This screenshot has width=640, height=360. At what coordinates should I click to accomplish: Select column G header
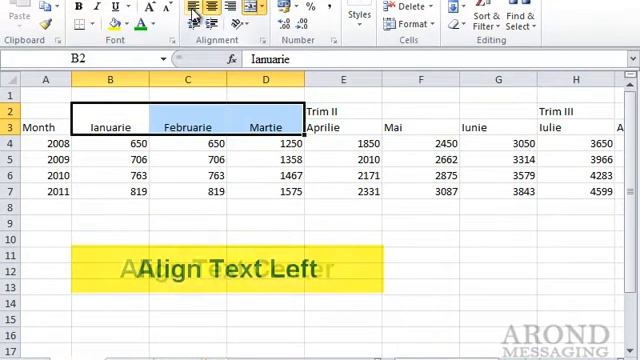[498, 80]
